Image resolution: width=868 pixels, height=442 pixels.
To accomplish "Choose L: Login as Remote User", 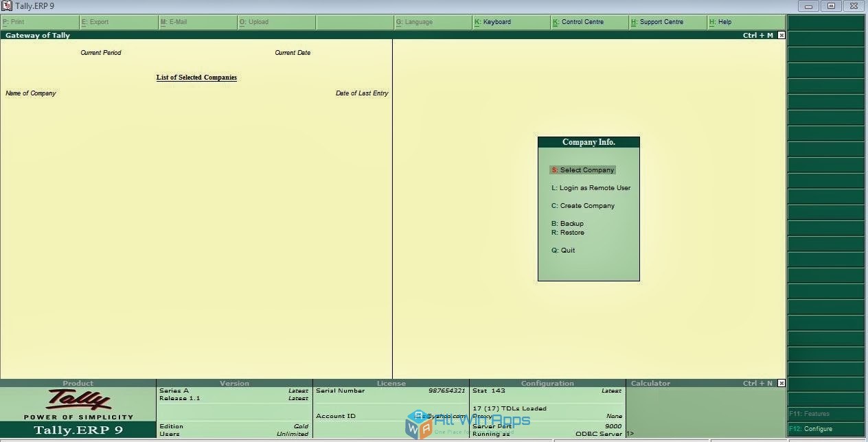I will point(591,188).
